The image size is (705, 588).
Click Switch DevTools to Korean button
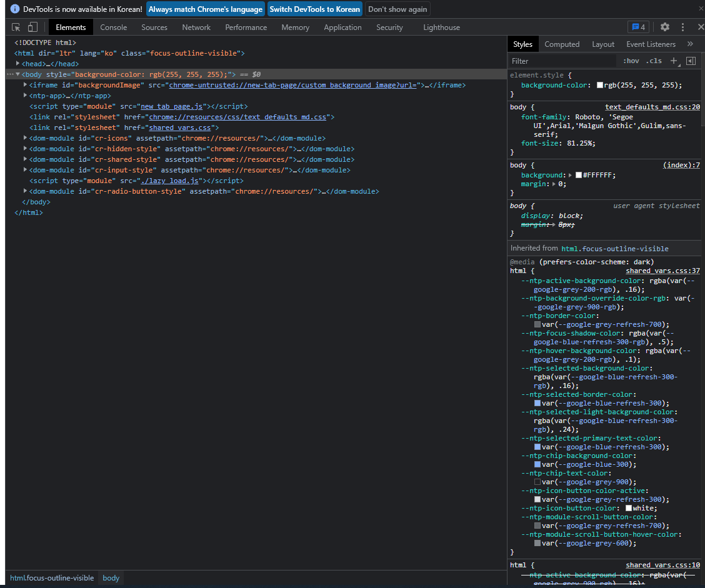point(315,9)
